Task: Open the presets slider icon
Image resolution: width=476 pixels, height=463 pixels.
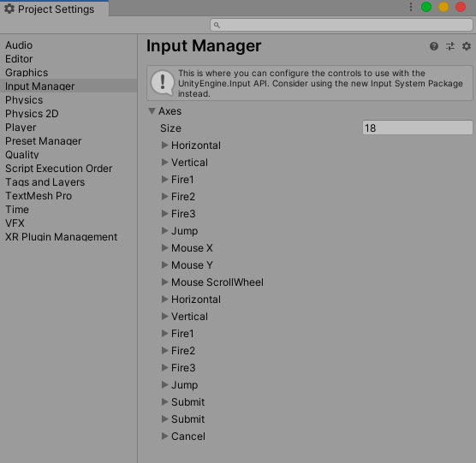Action: point(450,46)
